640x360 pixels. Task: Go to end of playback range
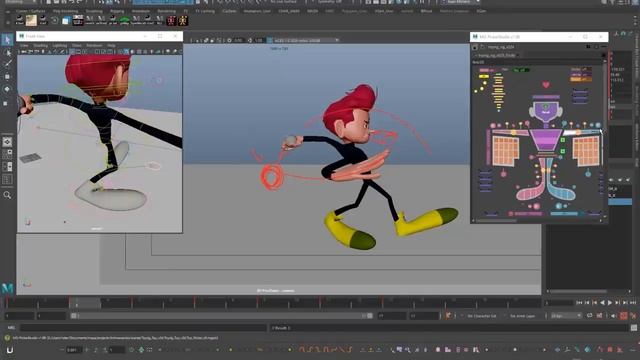click(633, 303)
